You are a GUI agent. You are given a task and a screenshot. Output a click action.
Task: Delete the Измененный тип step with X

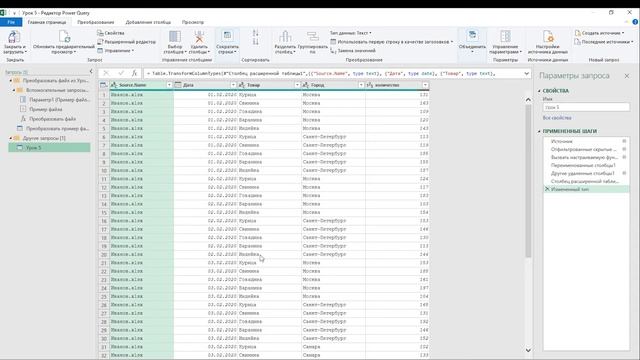click(x=547, y=189)
